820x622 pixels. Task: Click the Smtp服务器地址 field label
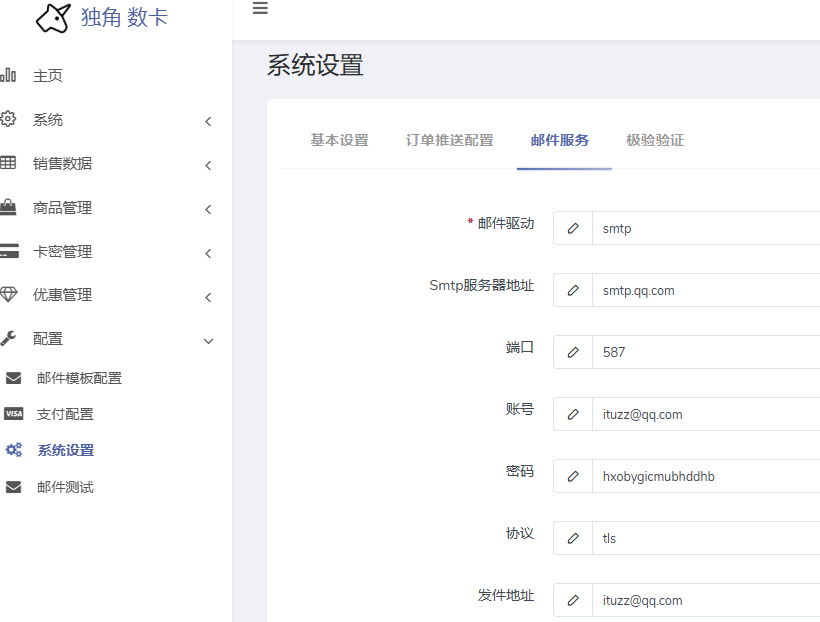[x=482, y=285]
